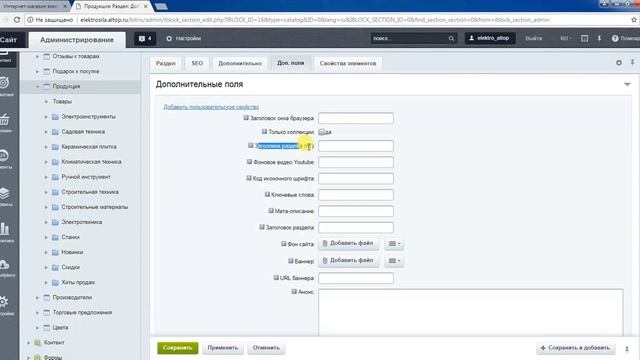Expand Отзывы к товарам tree node
This screenshot has height=360, width=640.
37,56
